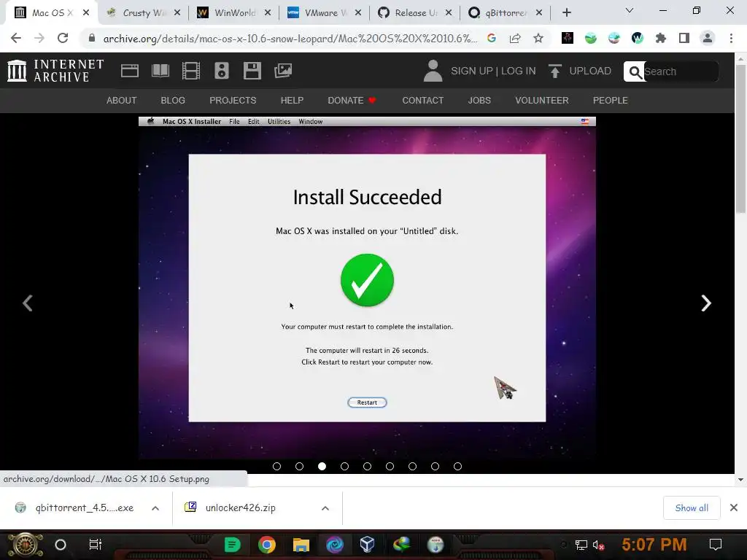Open the Extensions puzzle icon
The image size is (747, 560).
pos(661,38)
